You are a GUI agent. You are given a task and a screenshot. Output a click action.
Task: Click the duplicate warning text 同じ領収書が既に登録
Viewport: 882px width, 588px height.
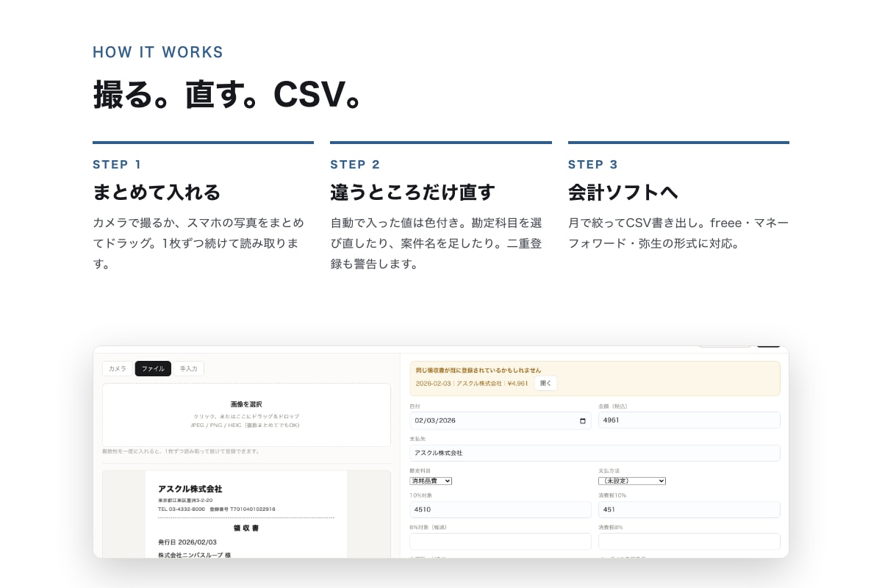pyautogui.click(x=478, y=370)
